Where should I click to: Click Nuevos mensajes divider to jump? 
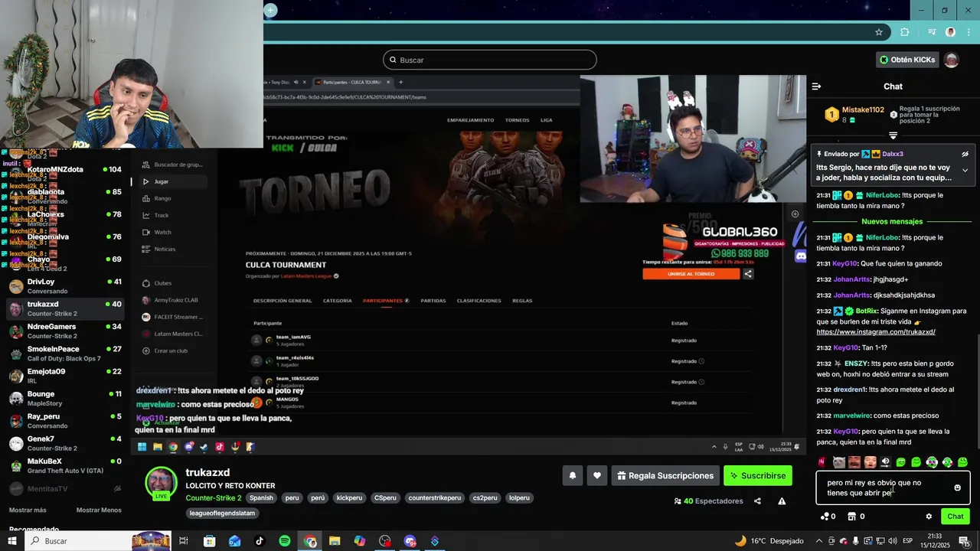click(x=892, y=222)
